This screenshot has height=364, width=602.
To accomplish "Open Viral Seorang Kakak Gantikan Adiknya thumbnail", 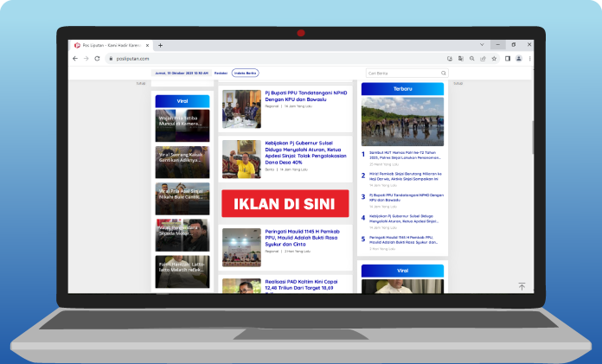I will coord(183,162).
